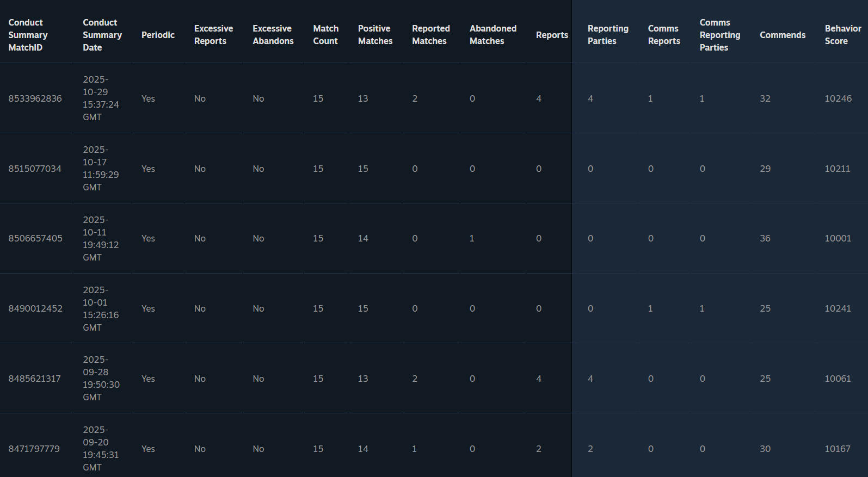The width and height of the screenshot is (868, 477).
Task: Click the Comms Reporting Parties column header
Action: pos(720,35)
